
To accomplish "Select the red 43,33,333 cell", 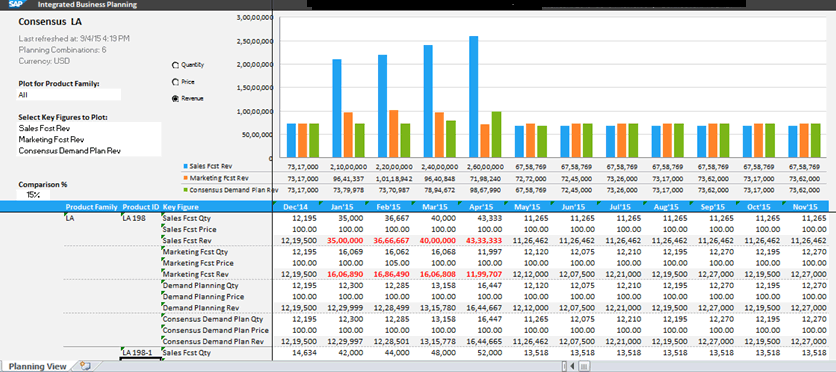I will tap(485, 240).
